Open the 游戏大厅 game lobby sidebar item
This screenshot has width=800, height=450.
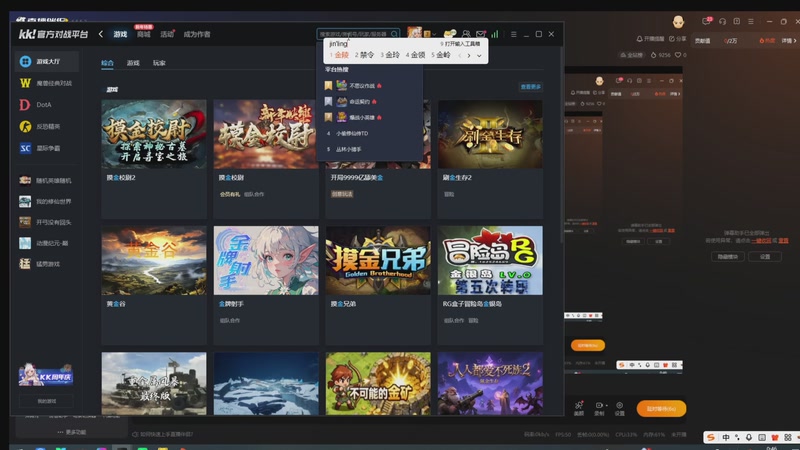pyautogui.click(x=46, y=61)
